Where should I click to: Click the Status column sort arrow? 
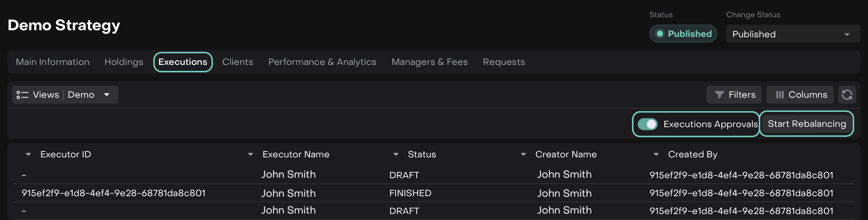396,154
